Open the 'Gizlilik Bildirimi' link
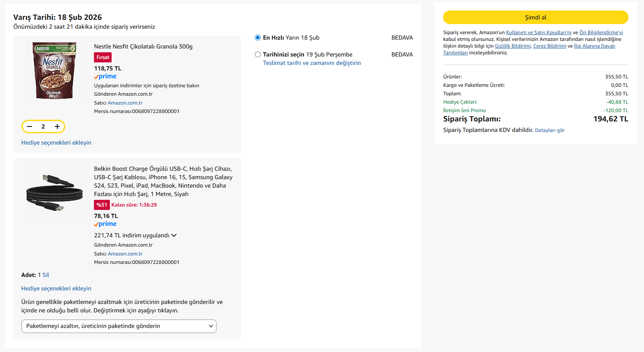Viewport: 644px width, 352px height. 513,46
